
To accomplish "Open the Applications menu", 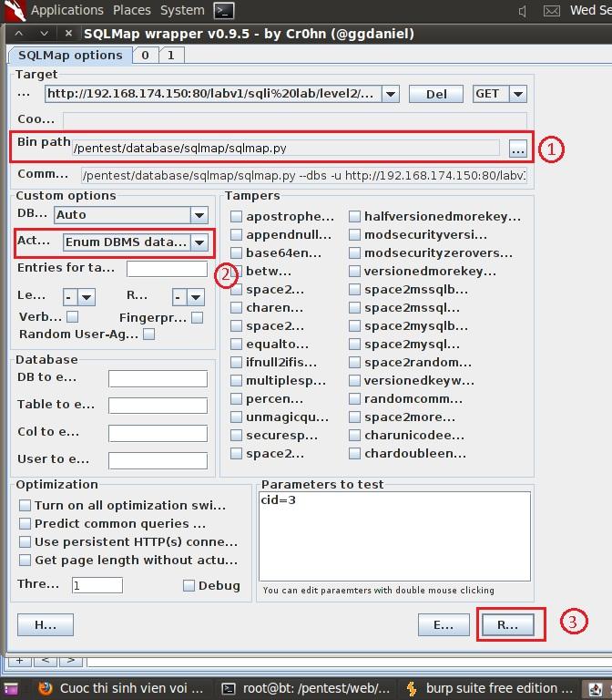I will coord(66,10).
